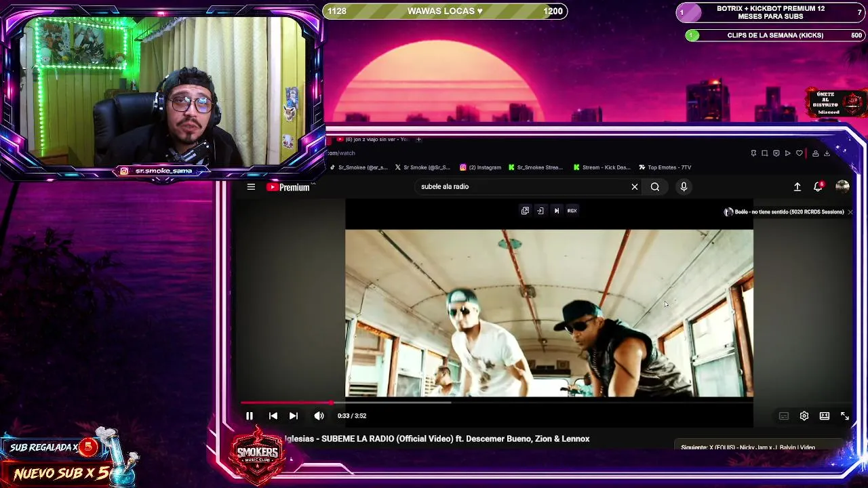Open the Sr_Smokee Stream Kick bookmark
Screen dimensions: 868x488
coord(536,167)
